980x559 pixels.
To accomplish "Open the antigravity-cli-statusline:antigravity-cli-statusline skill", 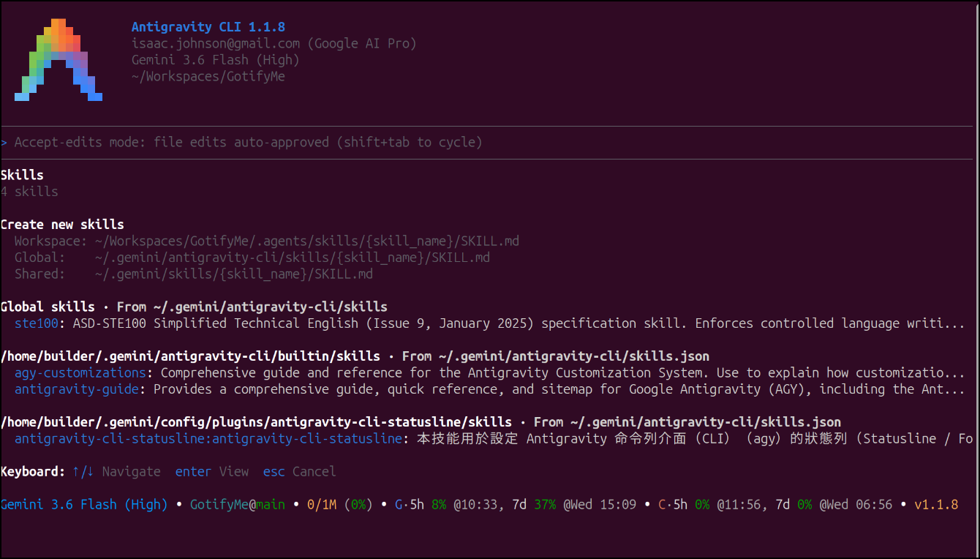I will [494, 438].
